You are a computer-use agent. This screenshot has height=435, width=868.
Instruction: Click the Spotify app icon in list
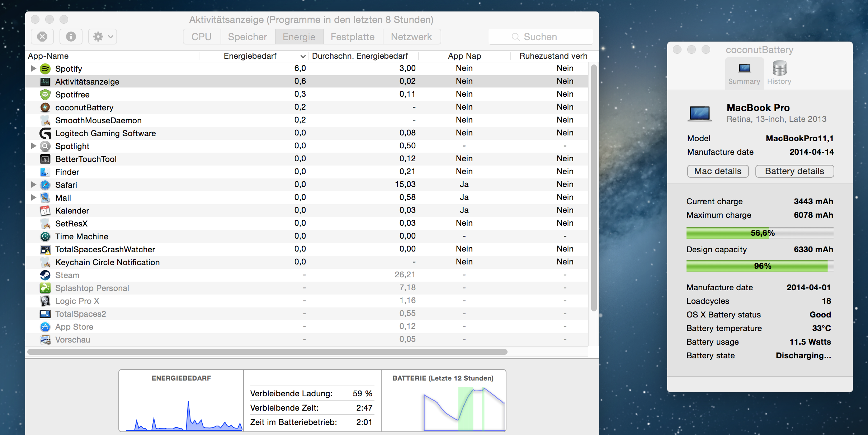(x=45, y=68)
